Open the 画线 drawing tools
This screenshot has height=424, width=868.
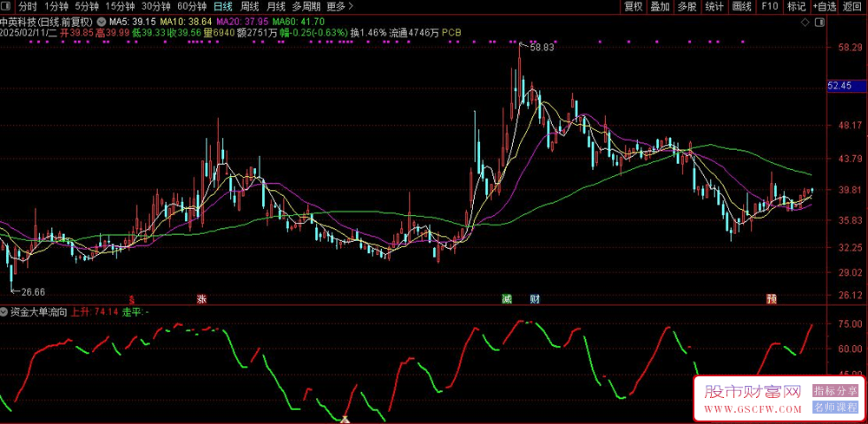(x=741, y=6)
